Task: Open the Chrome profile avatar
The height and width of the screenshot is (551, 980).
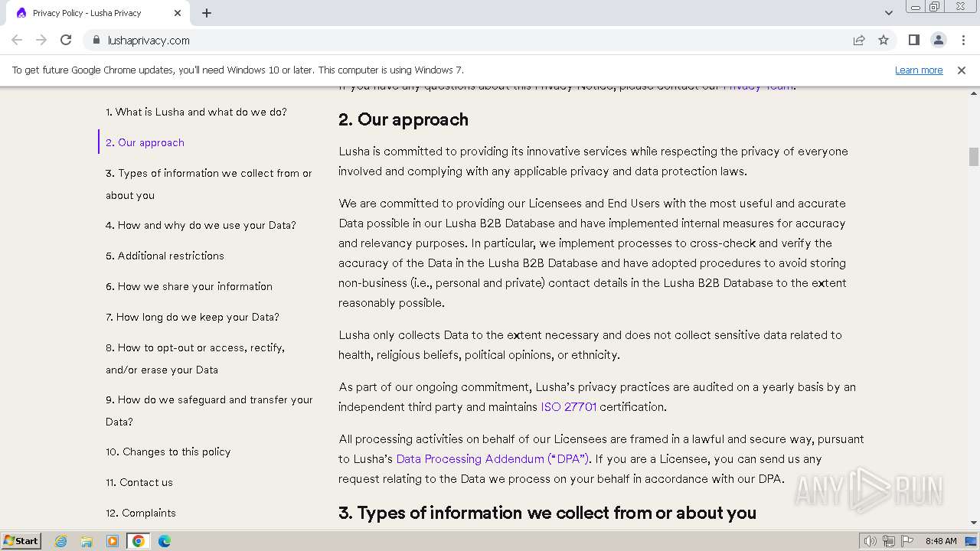Action: [938, 40]
